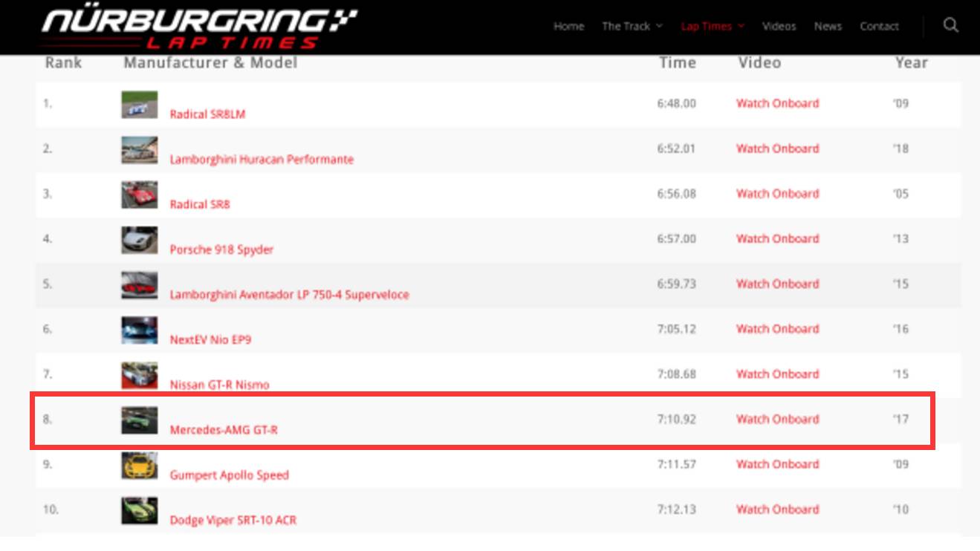Go to the Home menu item
The width and height of the screenshot is (980, 551).
(568, 26)
